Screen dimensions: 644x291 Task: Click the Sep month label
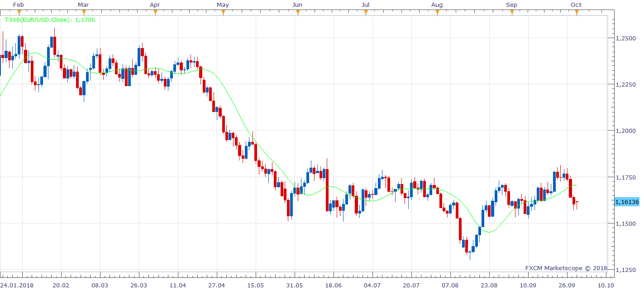(x=512, y=5)
